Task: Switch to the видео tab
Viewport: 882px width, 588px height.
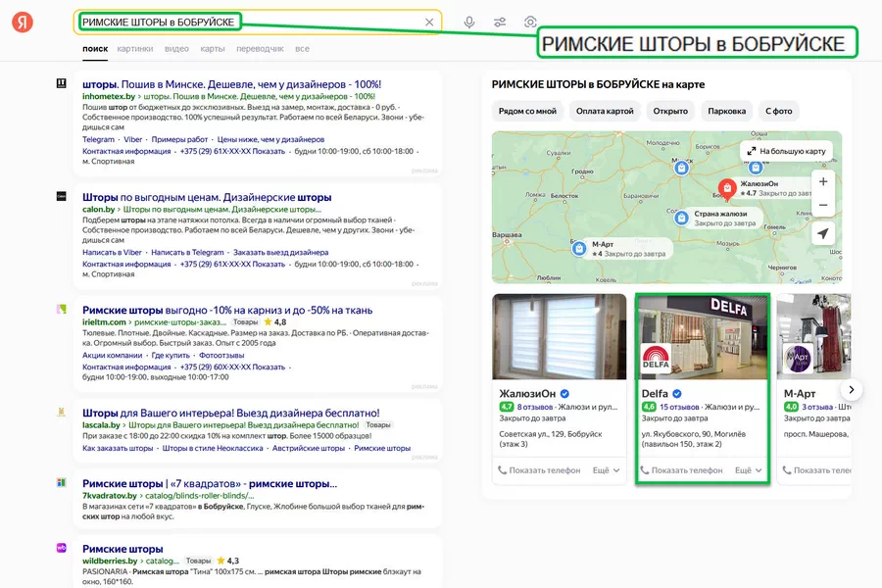Action: tap(176, 48)
